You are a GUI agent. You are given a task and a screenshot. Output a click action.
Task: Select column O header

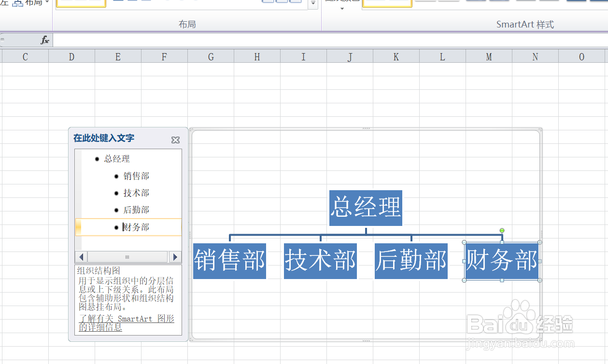click(x=581, y=57)
